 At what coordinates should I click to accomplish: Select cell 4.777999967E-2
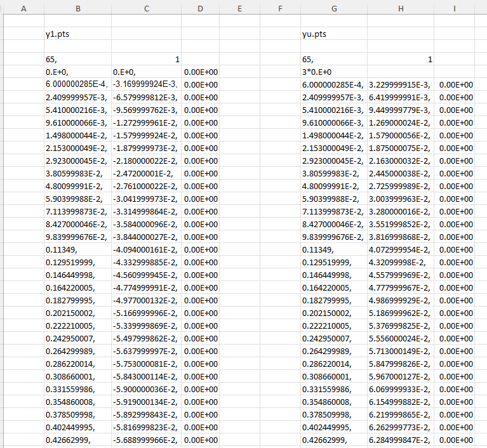pos(401,288)
